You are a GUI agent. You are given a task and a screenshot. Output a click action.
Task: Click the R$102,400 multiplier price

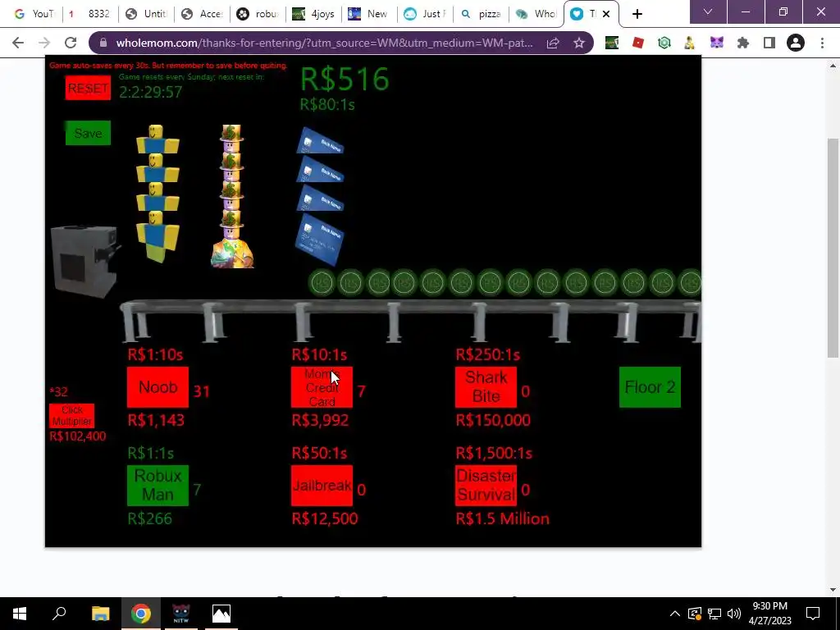pos(78,436)
